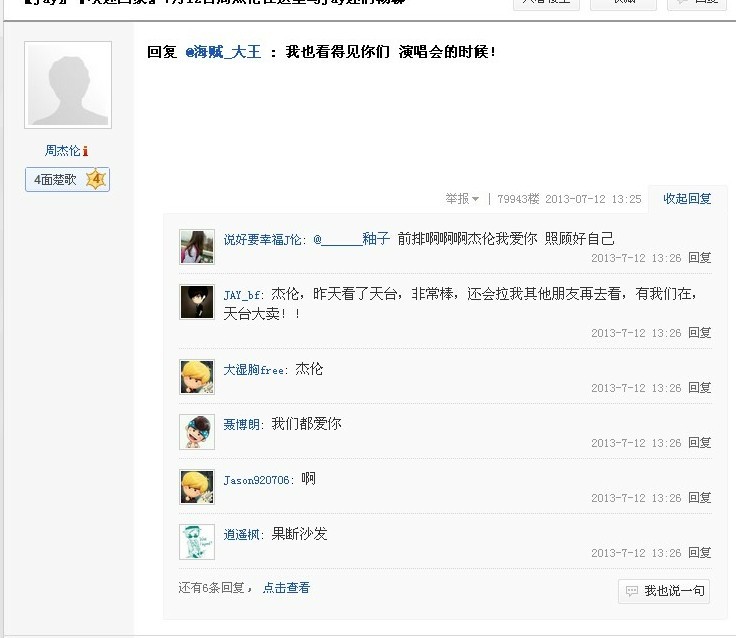The image size is (736, 638).
Task: Click 大湿胸free's cartoon avatar
Action: coord(197,377)
